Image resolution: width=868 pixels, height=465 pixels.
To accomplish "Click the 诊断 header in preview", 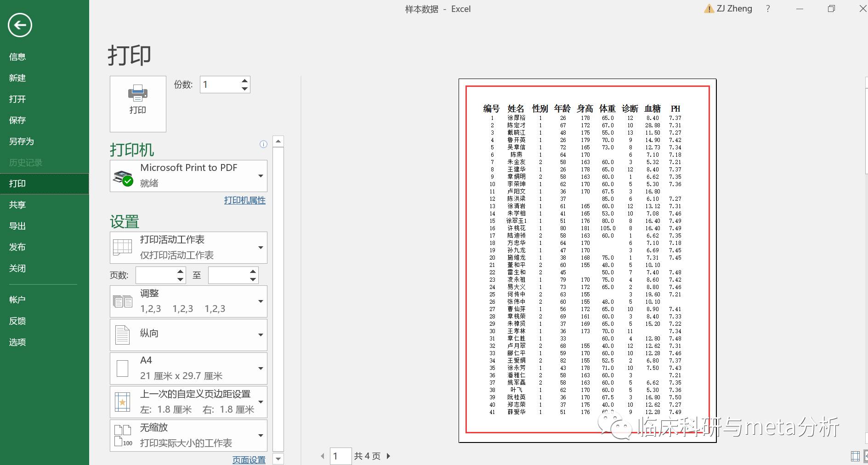I will (x=630, y=108).
